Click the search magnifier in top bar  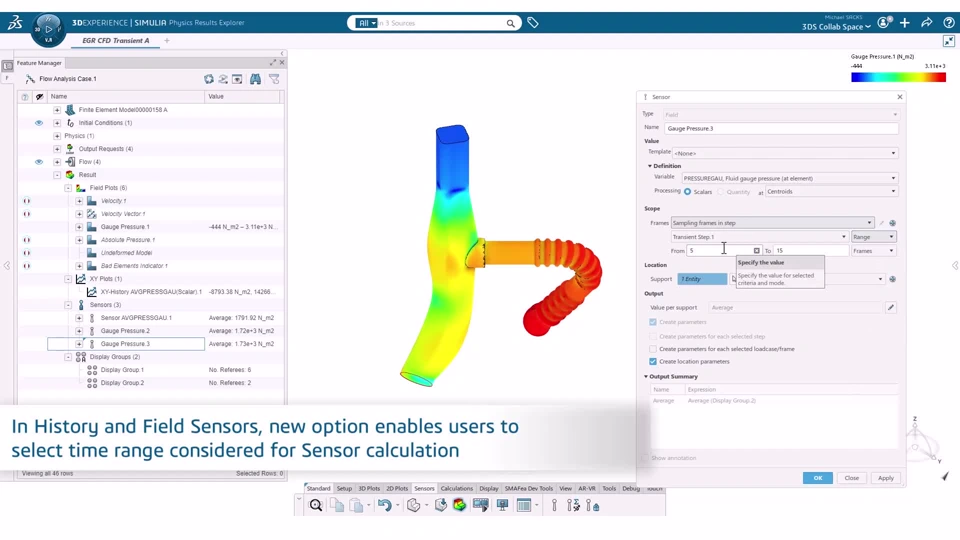tap(510, 23)
